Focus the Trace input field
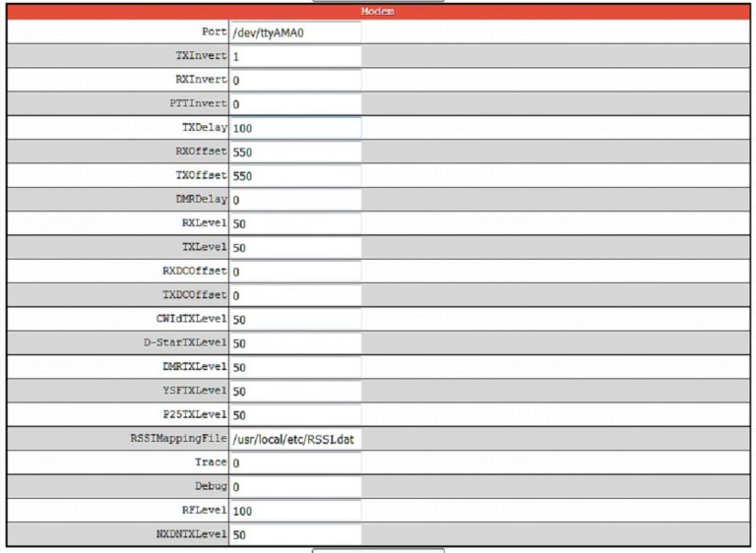This screenshot has height=553, width=756. click(x=295, y=462)
